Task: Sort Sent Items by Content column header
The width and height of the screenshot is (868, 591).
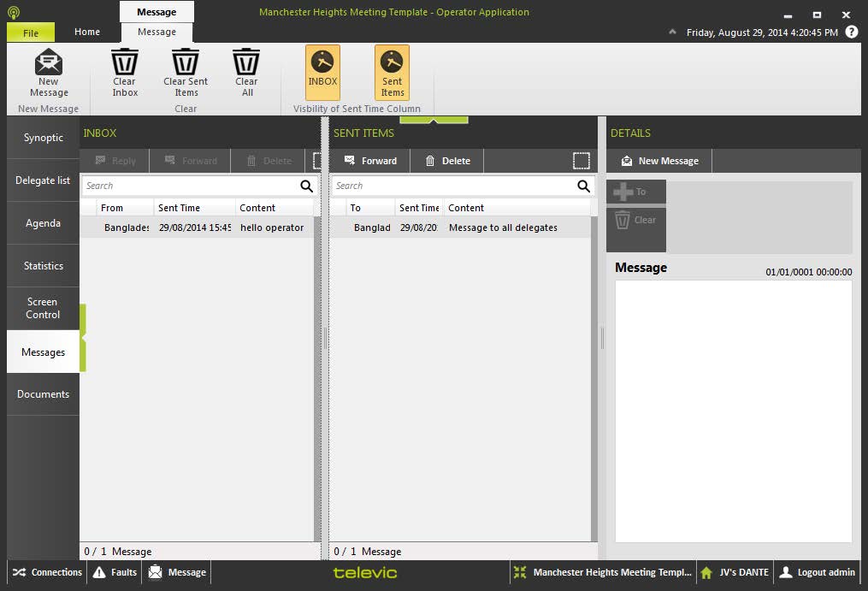Action: pos(466,208)
